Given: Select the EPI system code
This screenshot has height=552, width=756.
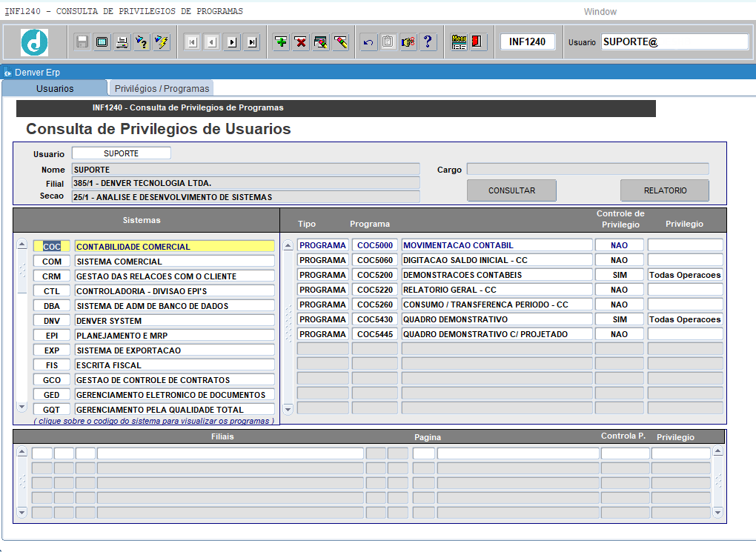Looking at the screenshot, I should point(52,336).
